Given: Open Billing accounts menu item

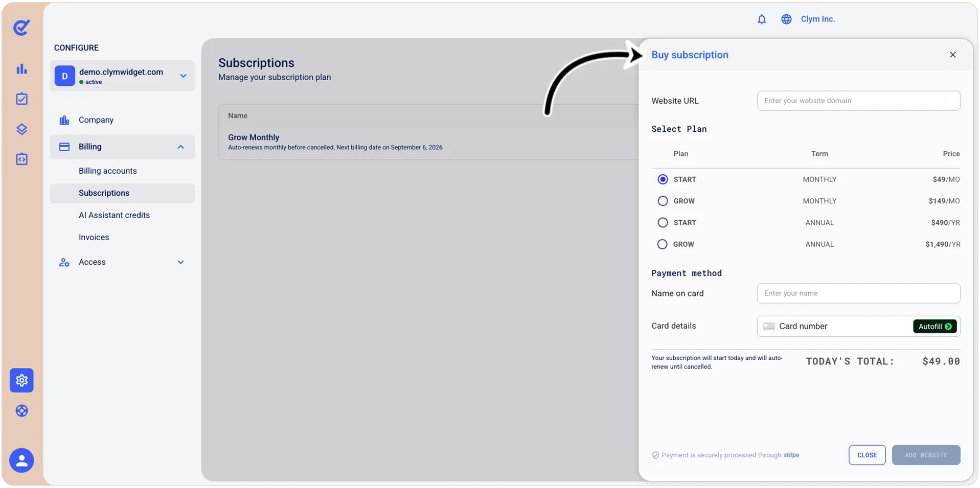Looking at the screenshot, I should [x=107, y=171].
